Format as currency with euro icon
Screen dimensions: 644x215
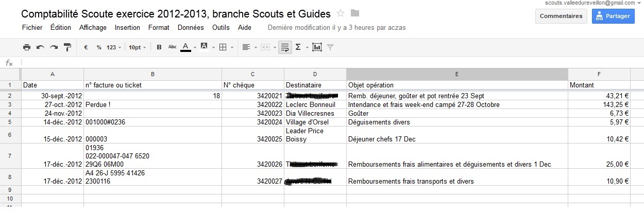(86, 47)
